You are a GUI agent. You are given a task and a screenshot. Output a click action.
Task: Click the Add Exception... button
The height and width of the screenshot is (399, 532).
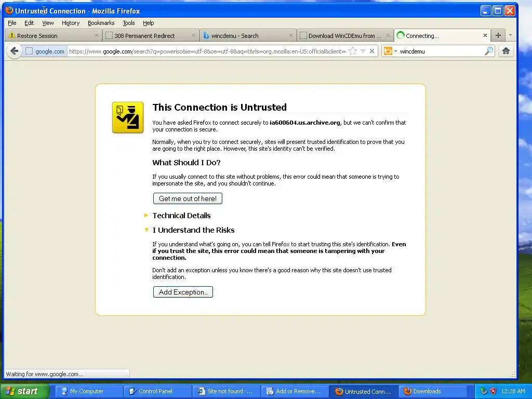183,292
